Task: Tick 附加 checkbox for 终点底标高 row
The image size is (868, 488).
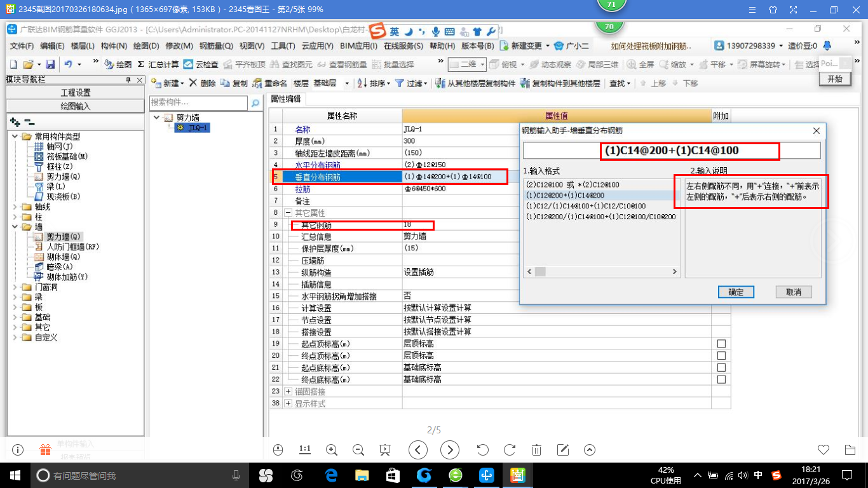Action: pyautogui.click(x=721, y=380)
